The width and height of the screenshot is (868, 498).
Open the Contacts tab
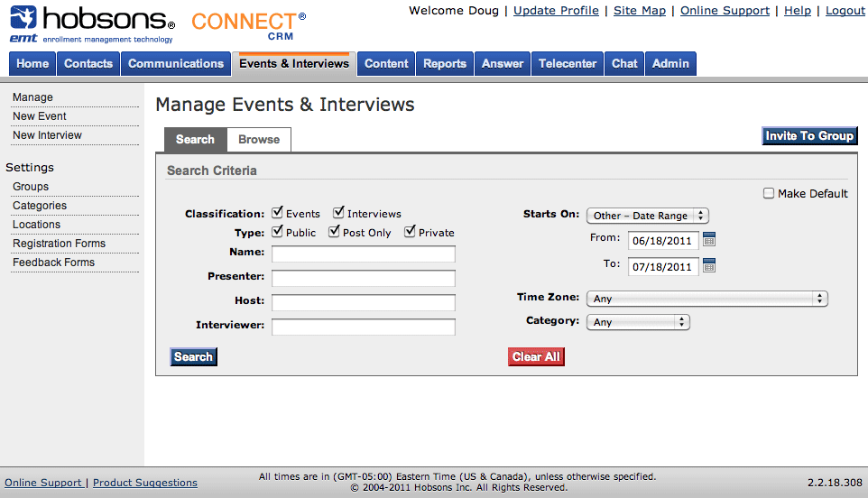88,64
